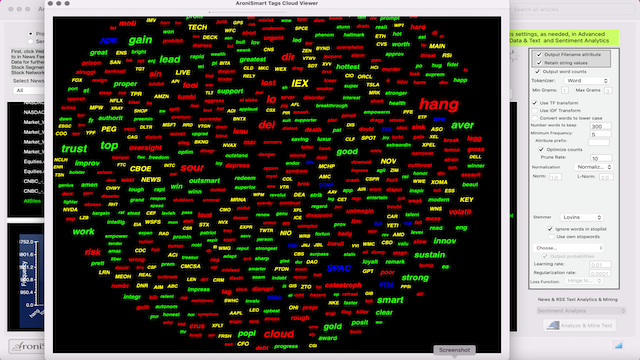Click the red word 'catastroph'
The width and height of the screenshot is (640, 360).
pyautogui.click(x=343, y=285)
